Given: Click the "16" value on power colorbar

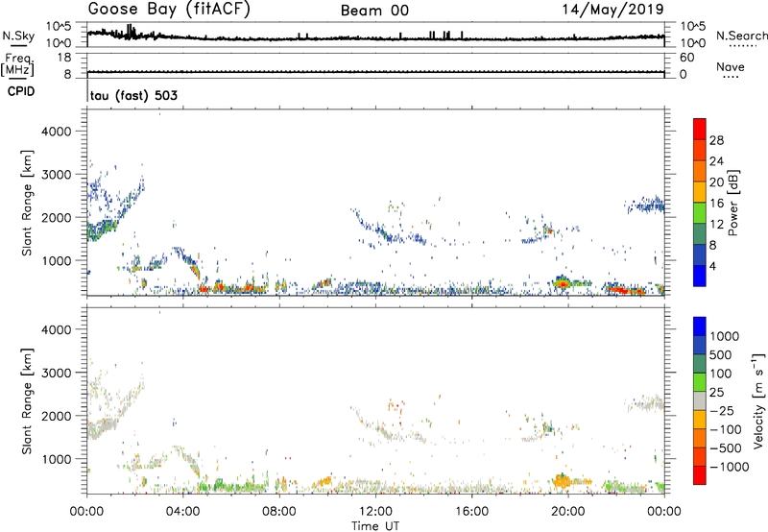Looking at the screenshot, I should tap(716, 204).
